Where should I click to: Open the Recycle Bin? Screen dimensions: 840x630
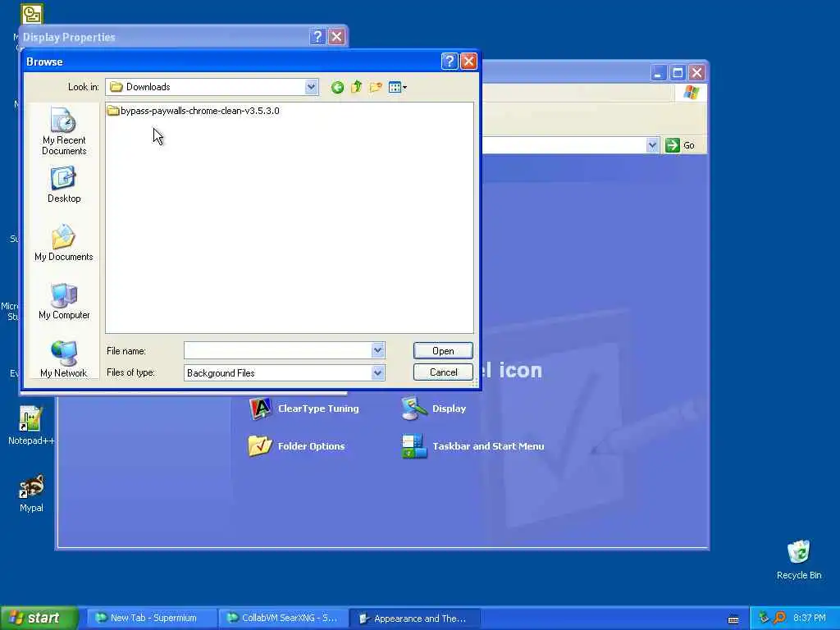[799, 559]
